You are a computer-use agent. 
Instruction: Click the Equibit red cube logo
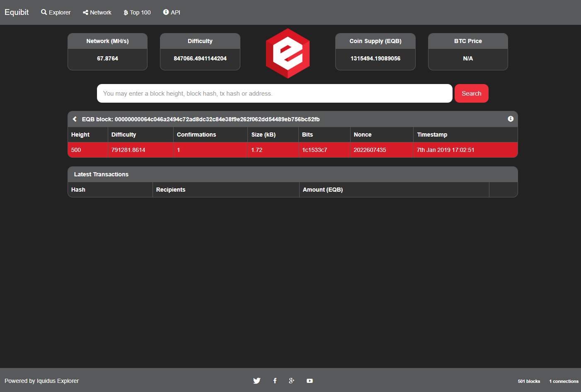pyautogui.click(x=288, y=53)
